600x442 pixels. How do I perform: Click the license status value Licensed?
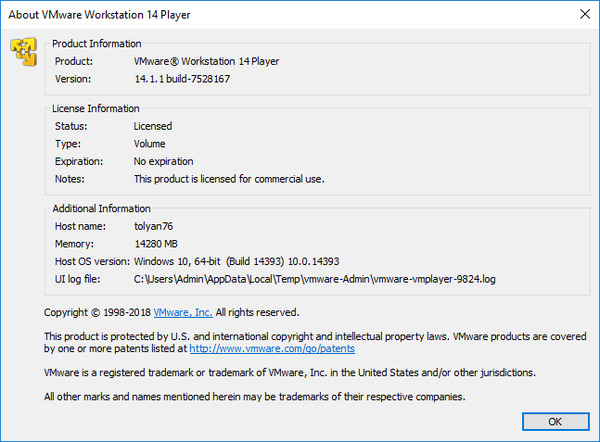pos(152,127)
